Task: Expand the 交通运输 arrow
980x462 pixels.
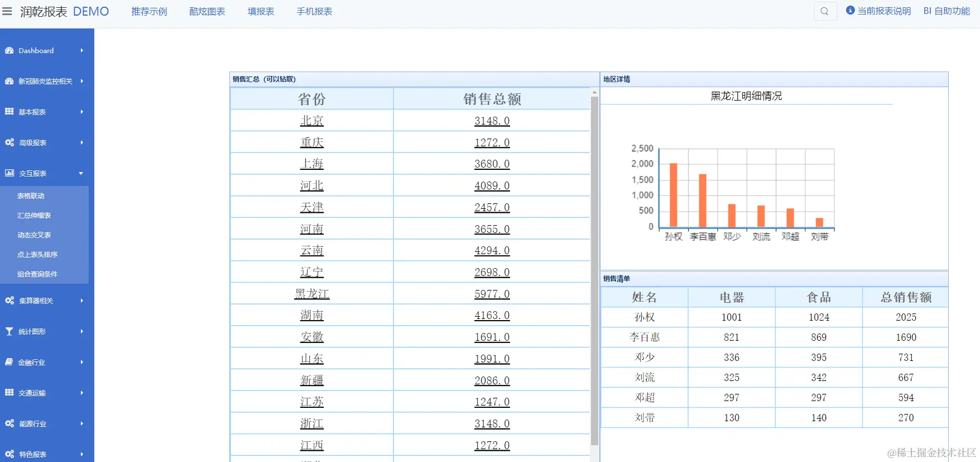Action: [81, 393]
